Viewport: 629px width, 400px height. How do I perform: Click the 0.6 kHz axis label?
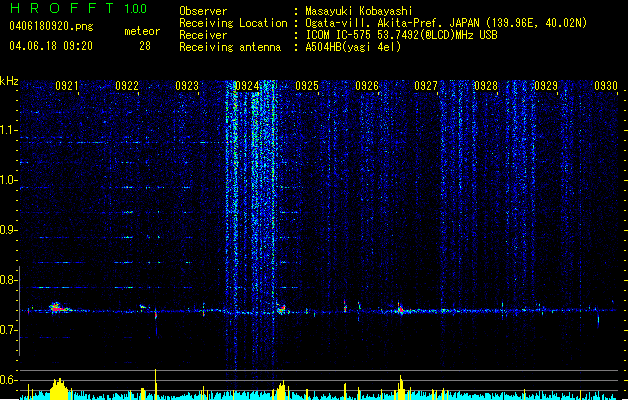point(9,380)
